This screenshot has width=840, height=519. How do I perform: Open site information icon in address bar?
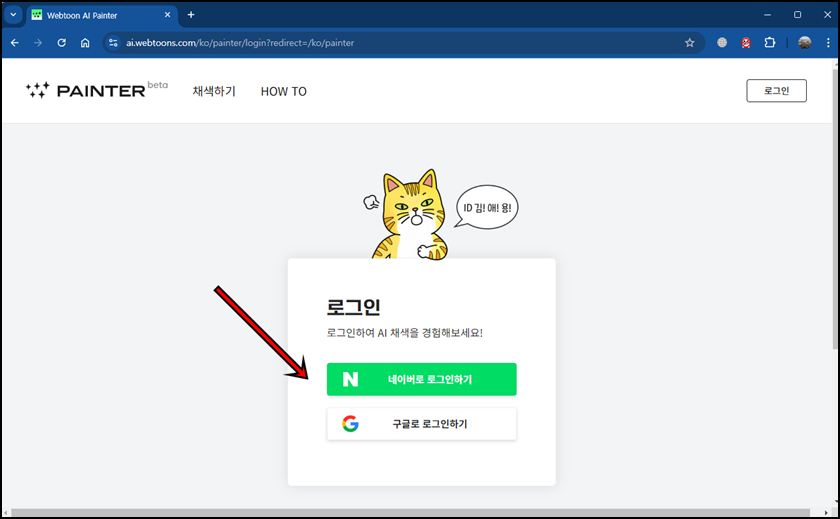click(x=113, y=43)
